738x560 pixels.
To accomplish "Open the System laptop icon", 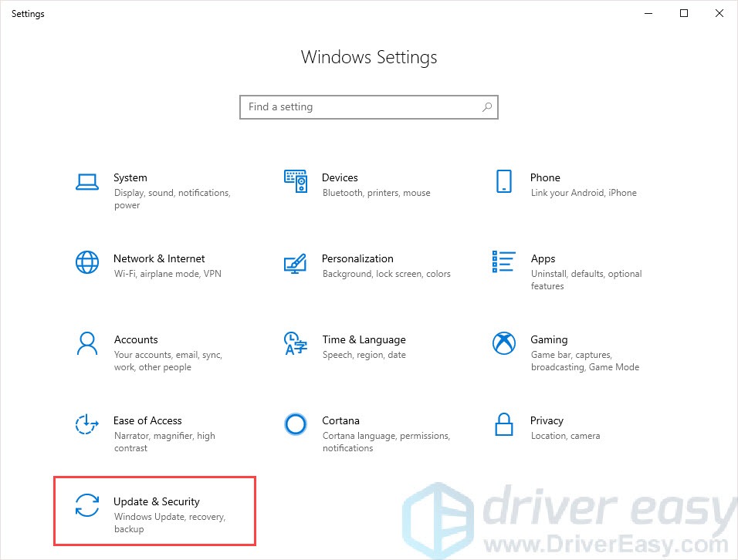I will pyautogui.click(x=87, y=182).
